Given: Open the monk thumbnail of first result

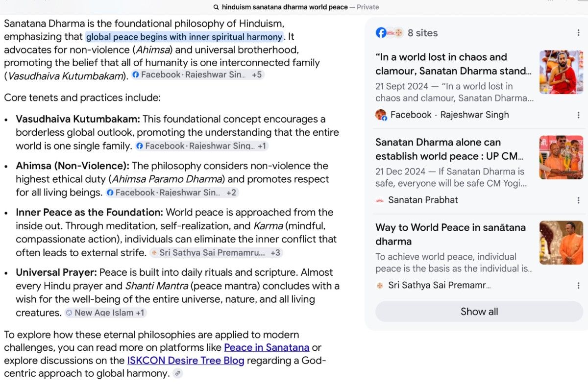Looking at the screenshot, I should click(561, 72).
